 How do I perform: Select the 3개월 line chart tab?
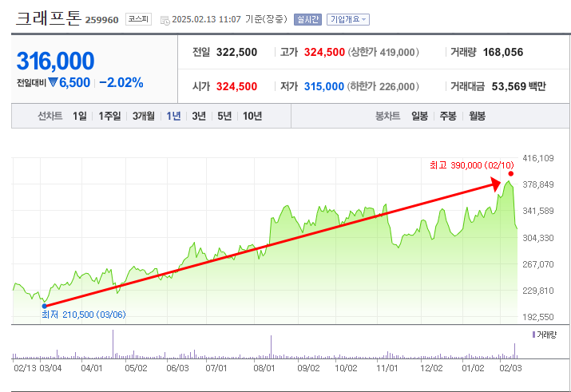(x=144, y=116)
